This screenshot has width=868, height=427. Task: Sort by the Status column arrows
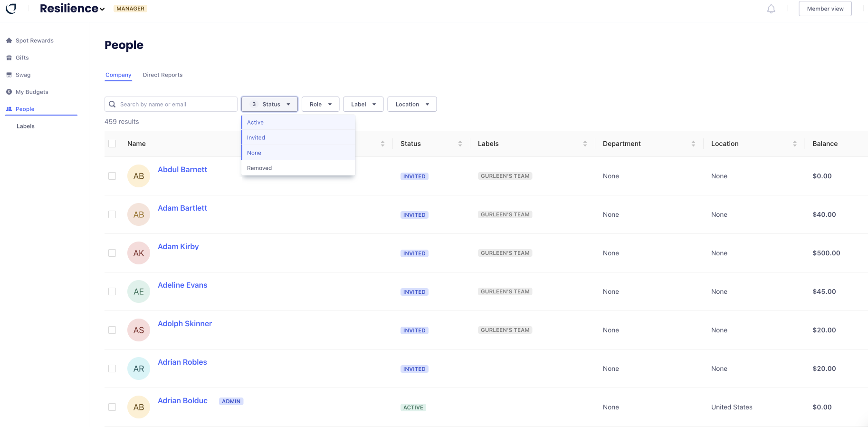coord(460,144)
